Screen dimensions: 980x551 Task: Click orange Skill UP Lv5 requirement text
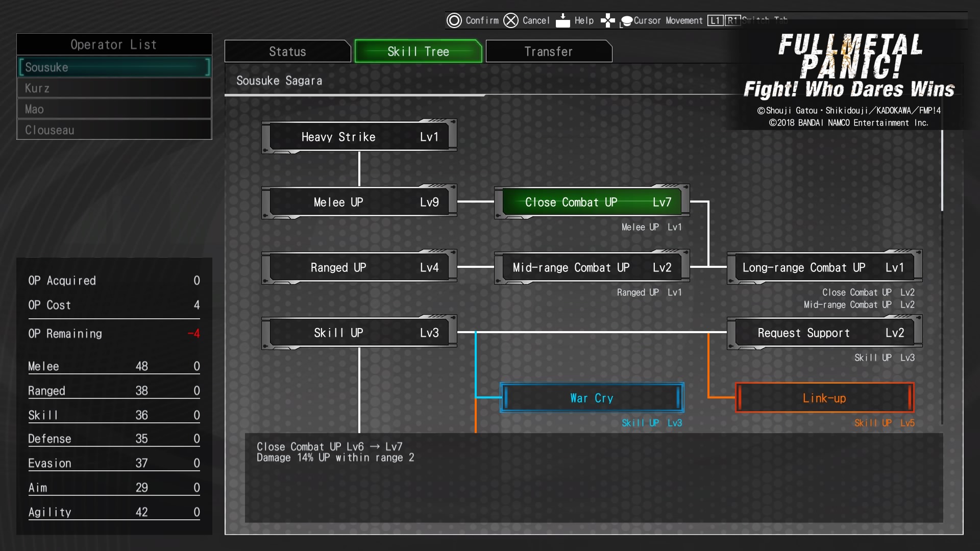(x=885, y=423)
